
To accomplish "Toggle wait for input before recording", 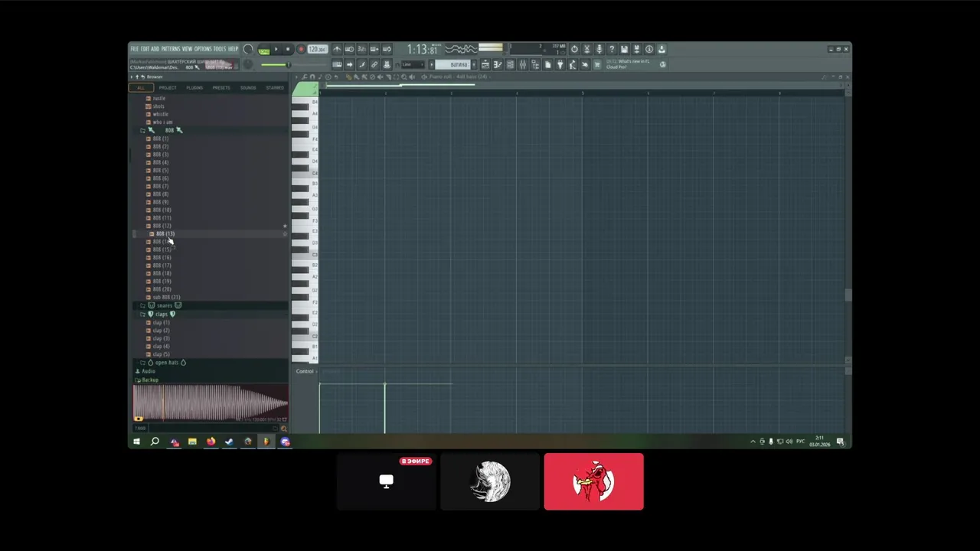I will click(349, 49).
